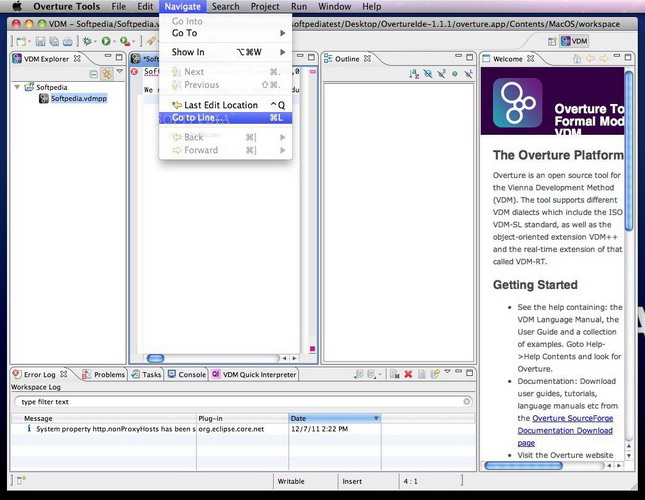
Task: Click the Welcome panel vertical scrollbar thumb
Action: (x=629, y=151)
